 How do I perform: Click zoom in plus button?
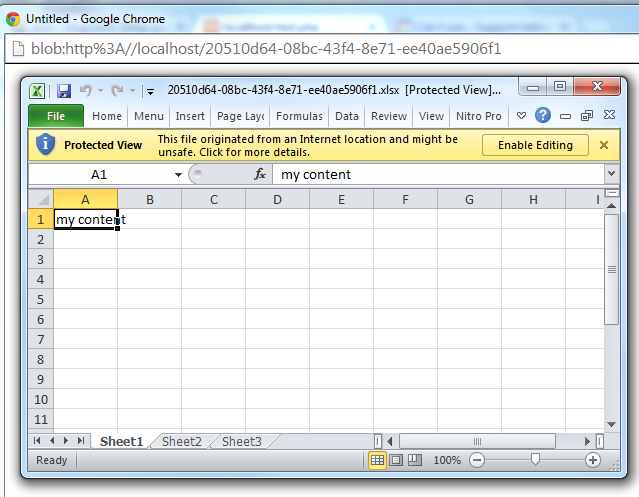(593, 460)
